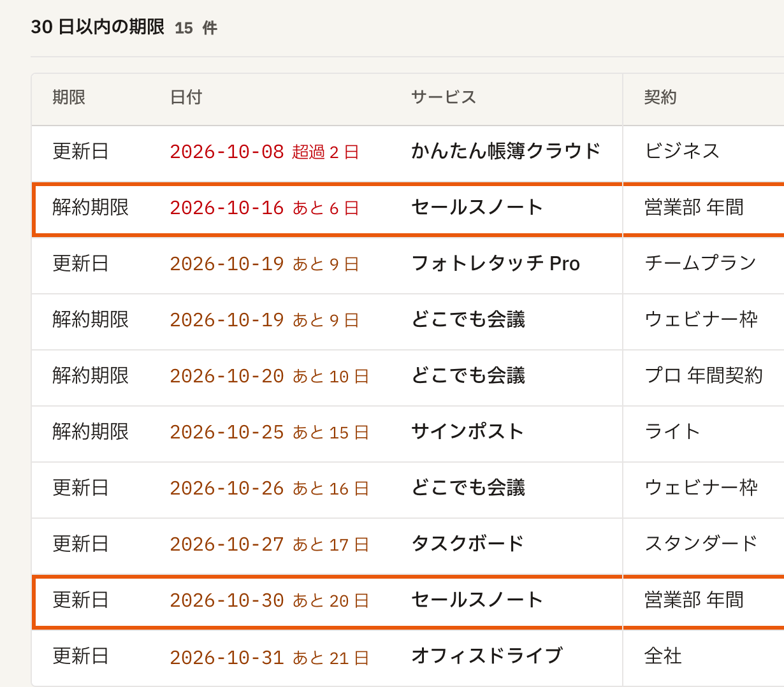Click 解約期限 in the 2026-10-16 row

point(91,207)
